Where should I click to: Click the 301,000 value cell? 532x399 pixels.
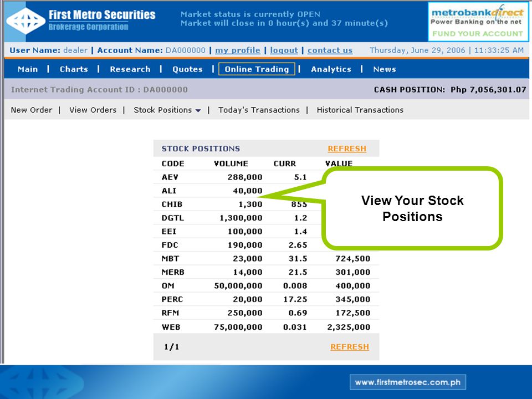coord(353,272)
